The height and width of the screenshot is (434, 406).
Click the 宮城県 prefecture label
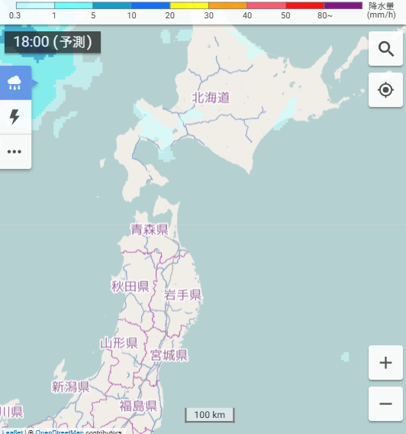click(169, 355)
